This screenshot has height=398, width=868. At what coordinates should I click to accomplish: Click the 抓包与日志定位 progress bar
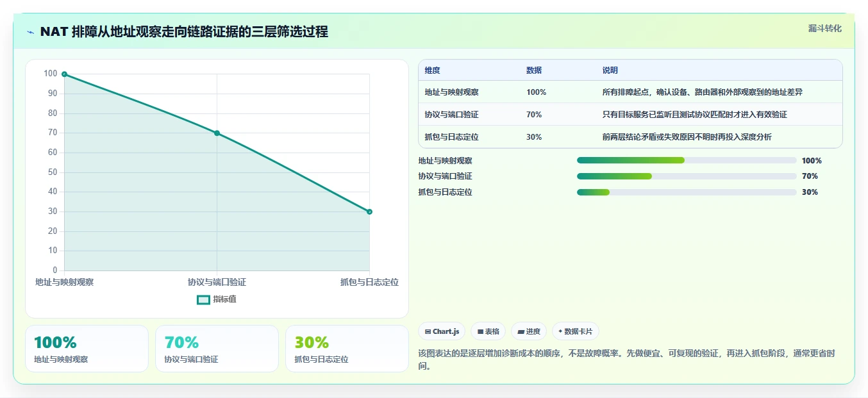(687, 192)
